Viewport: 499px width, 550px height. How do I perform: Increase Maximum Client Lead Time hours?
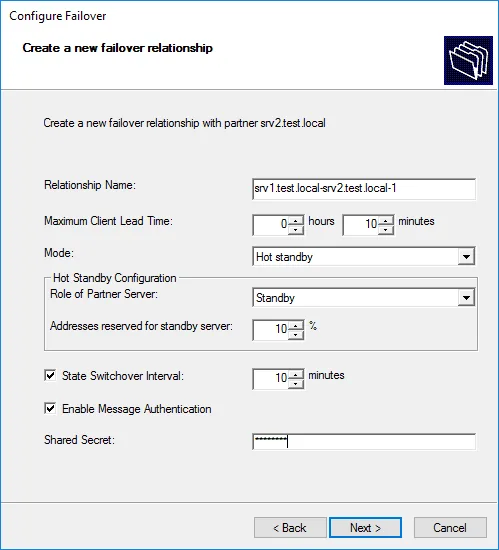click(296, 221)
